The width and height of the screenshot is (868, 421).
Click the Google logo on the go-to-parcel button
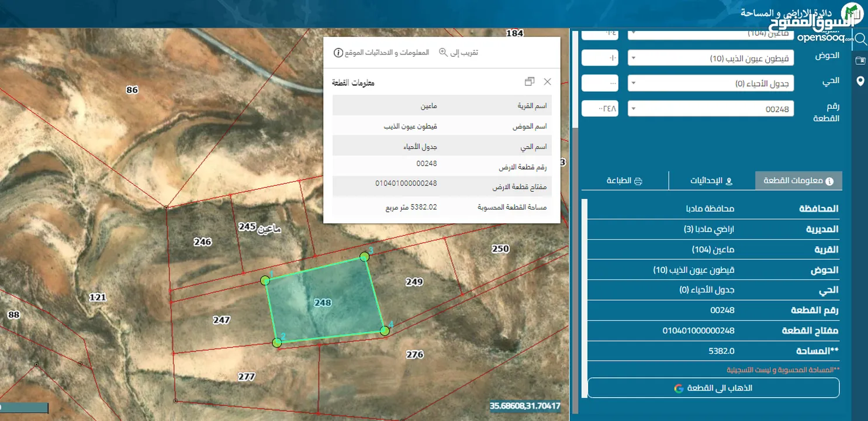[x=679, y=388]
